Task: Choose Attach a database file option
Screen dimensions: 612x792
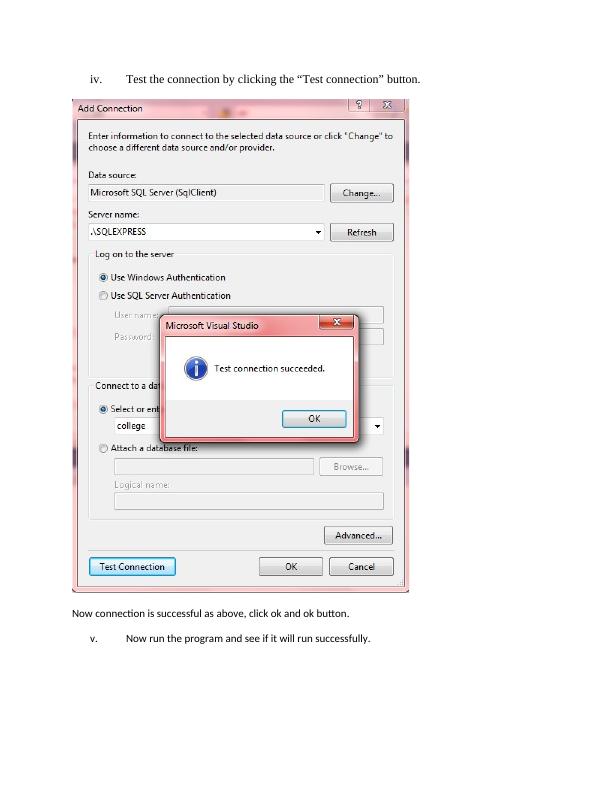Action: (x=104, y=448)
